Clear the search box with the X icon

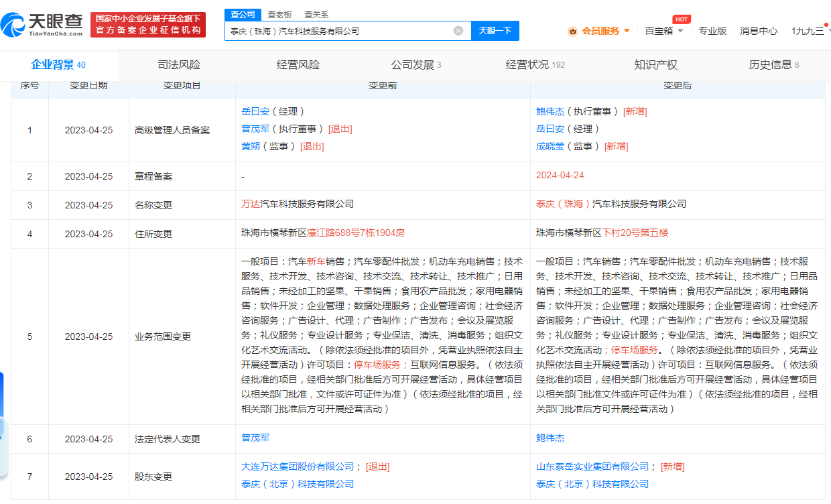coord(458,31)
